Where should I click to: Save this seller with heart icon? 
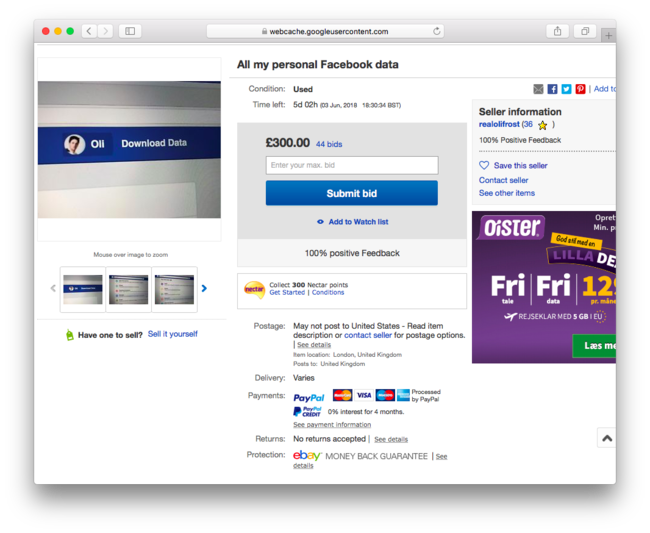coord(485,165)
